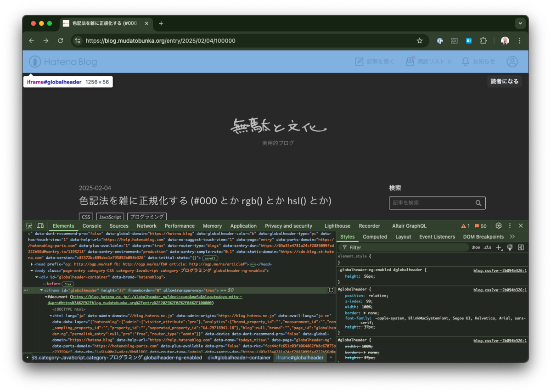Open the Computed styles tab

[x=375, y=237]
